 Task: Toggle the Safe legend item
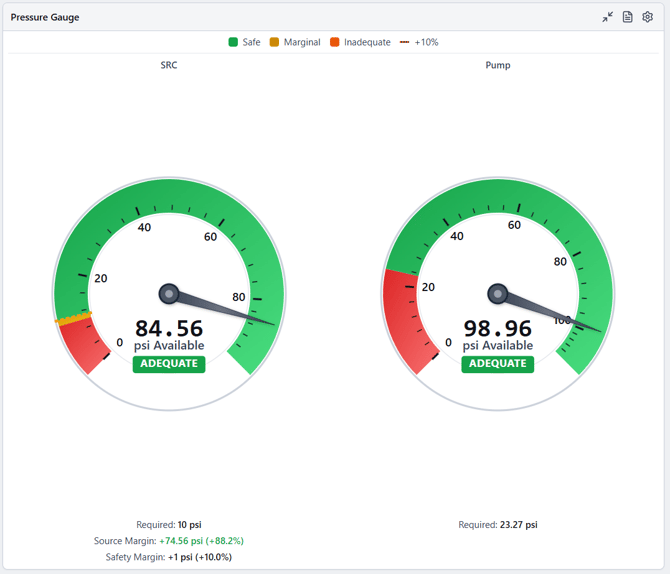pos(244,42)
